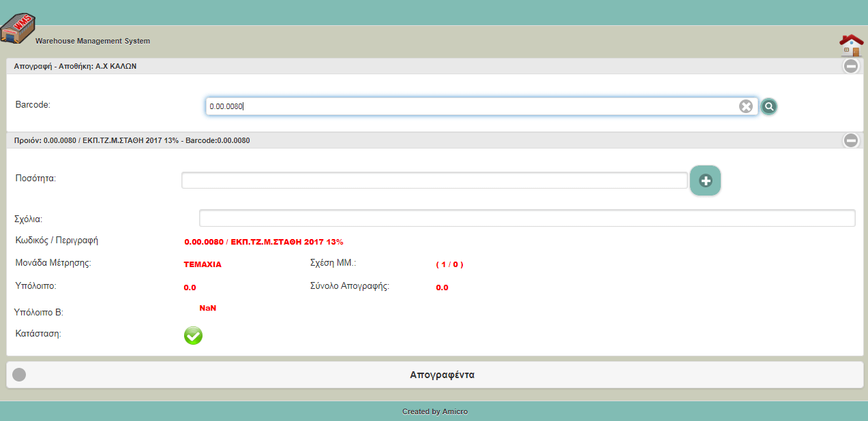Click the Απογραφέντα header title
Viewport: 868px width, 421px height.
[442, 375]
